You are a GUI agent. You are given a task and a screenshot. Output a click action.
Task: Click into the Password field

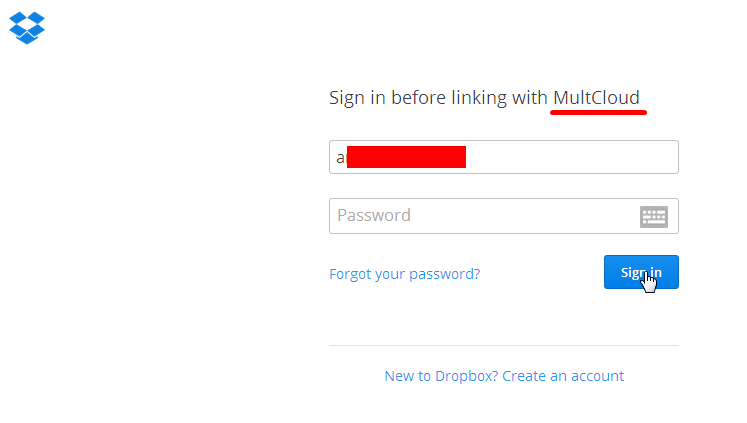pyautogui.click(x=480, y=216)
